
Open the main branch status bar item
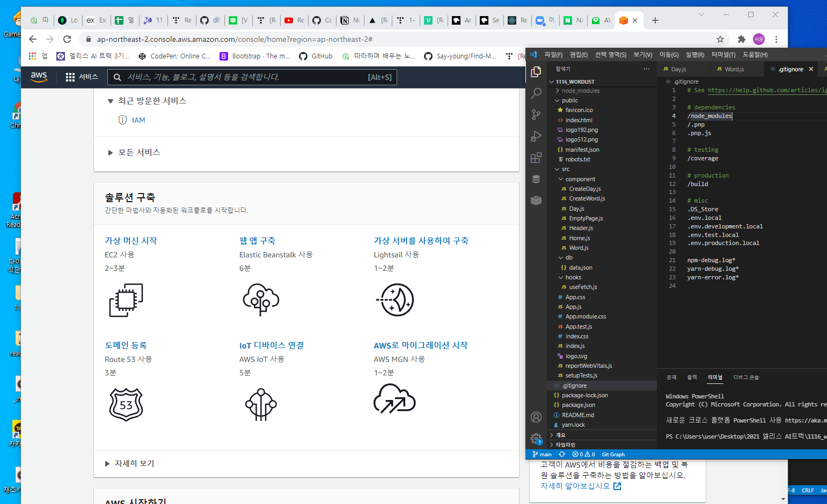[x=542, y=454]
